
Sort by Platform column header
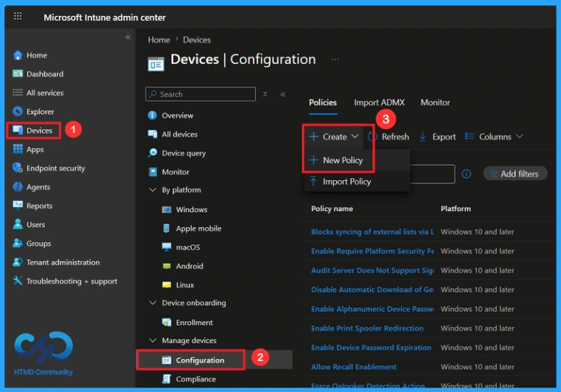coord(456,209)
